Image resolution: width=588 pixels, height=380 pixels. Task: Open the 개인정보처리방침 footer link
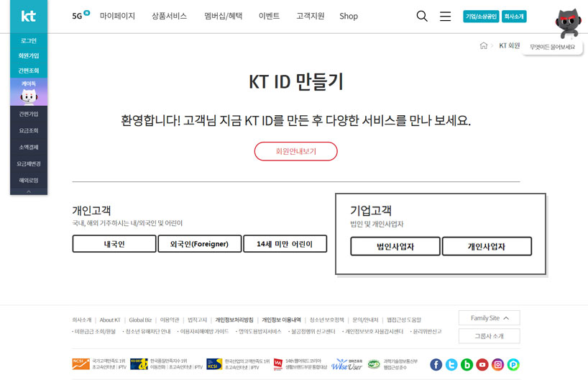pos(234,320)
